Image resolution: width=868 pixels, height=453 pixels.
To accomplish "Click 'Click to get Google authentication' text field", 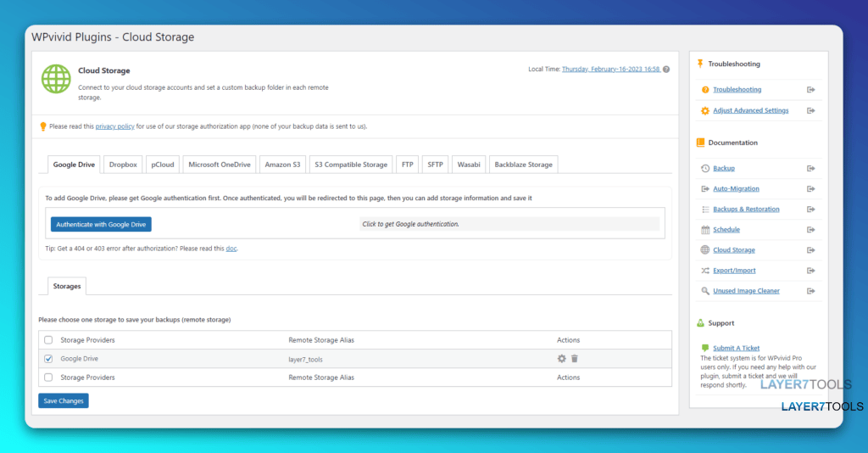I will 509,224.
